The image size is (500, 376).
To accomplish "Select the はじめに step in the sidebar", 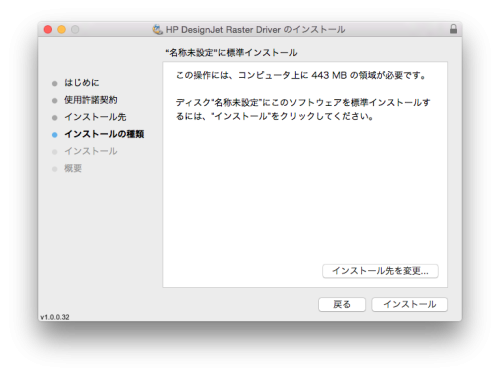I will pos(82,83).
